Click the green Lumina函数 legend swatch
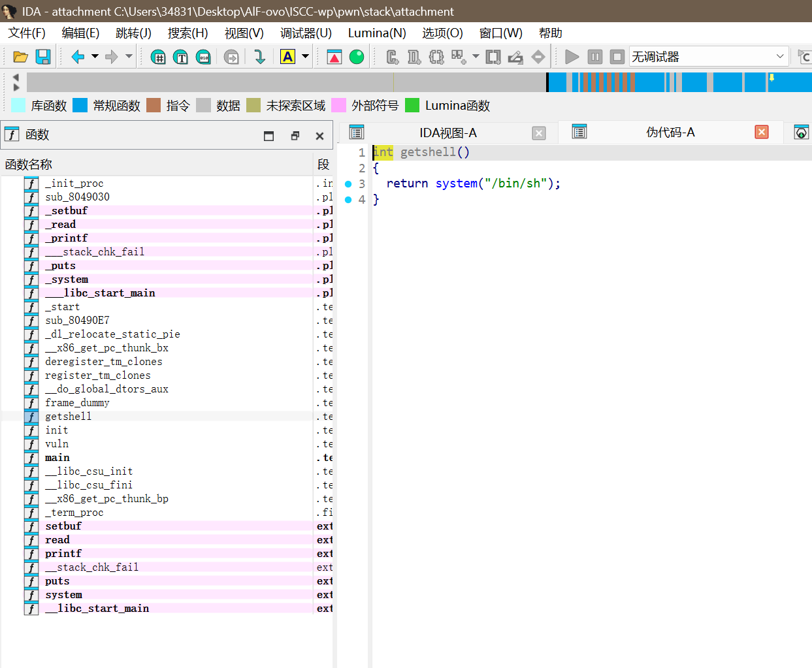This screenshot has height=668, width=812. (x=412, y=105)
